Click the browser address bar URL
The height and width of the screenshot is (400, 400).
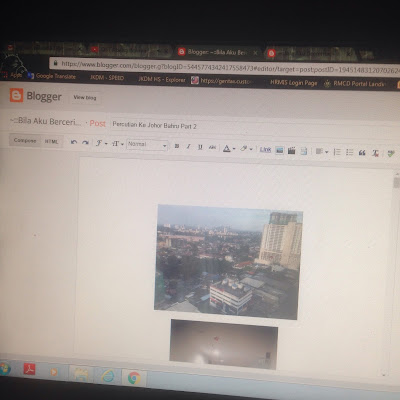click(x=230, y=67)
